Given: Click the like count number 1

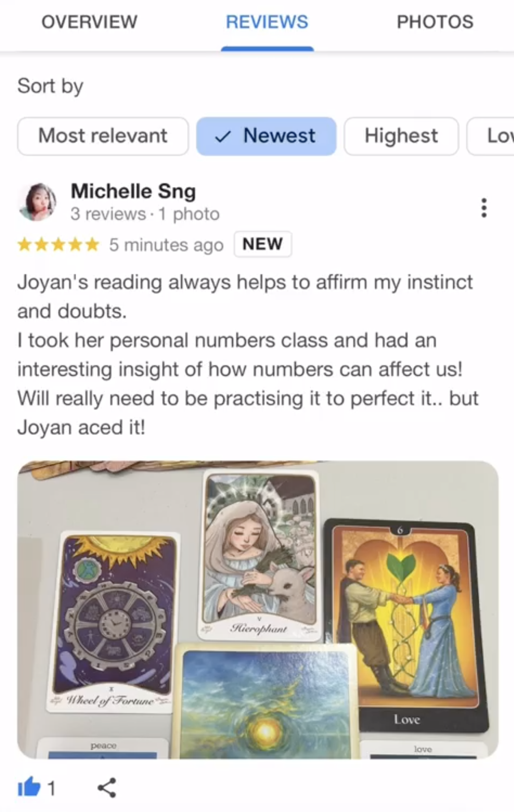Looking at the screenshot, I should 51,789.
